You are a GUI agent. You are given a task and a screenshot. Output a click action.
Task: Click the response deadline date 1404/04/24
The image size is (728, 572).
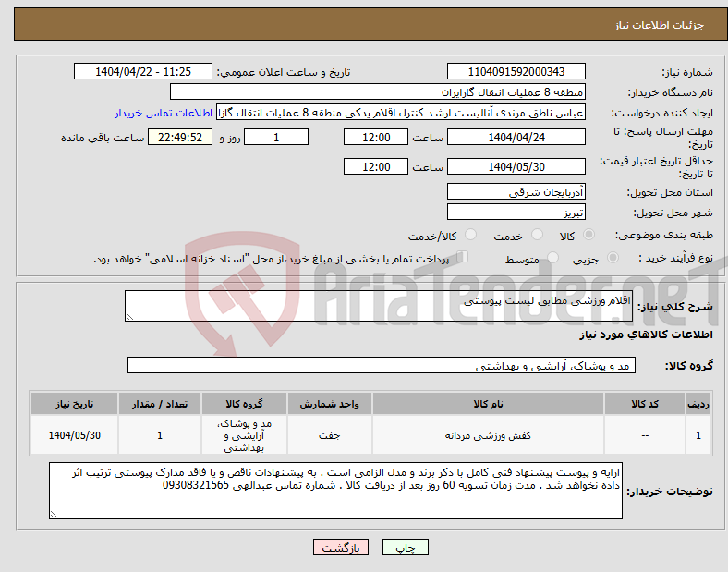516,137
